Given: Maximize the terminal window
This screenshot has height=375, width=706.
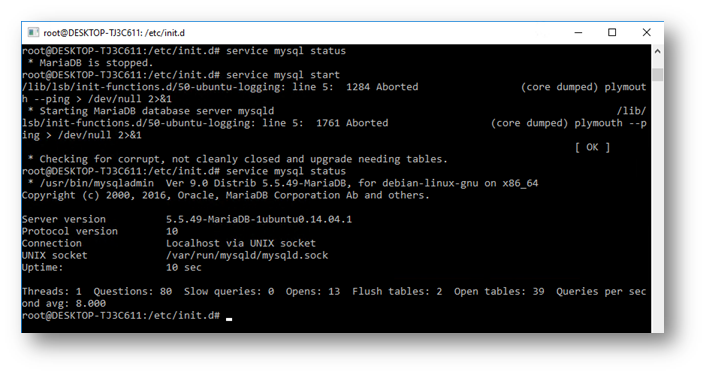Looking at the screenshot, I should (x=612, y=32).
